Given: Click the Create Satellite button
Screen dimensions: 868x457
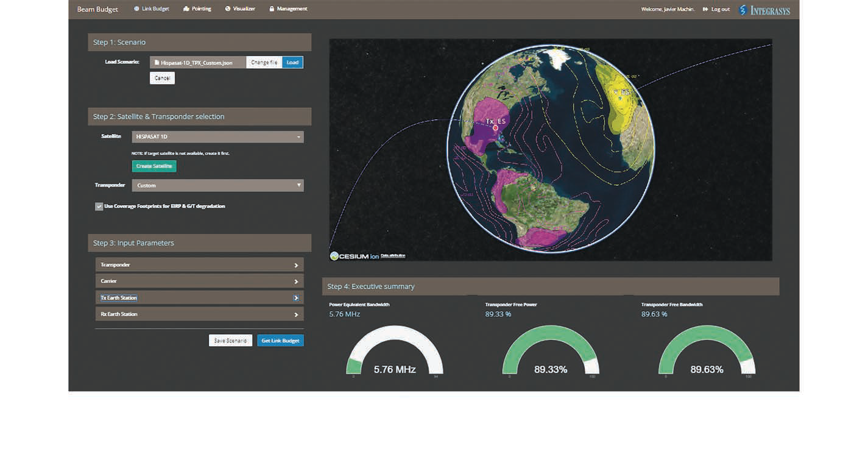Looking at the screenshot, I should point(154,166).
